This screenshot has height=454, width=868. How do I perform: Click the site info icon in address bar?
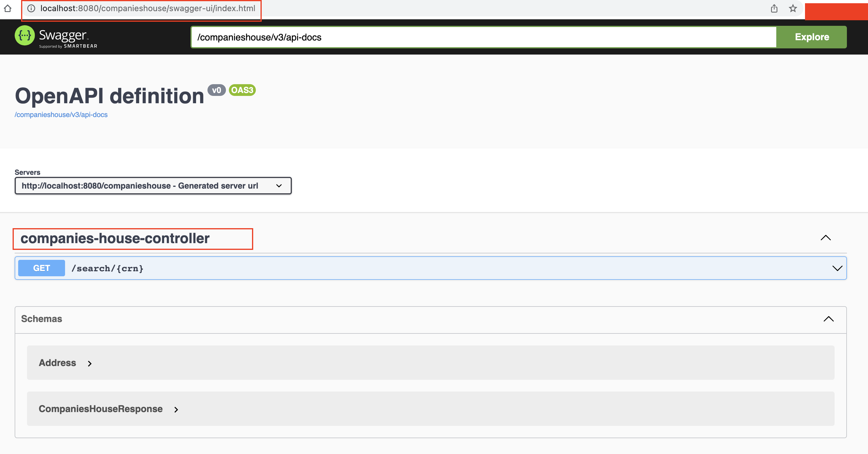tap(31, 9)
